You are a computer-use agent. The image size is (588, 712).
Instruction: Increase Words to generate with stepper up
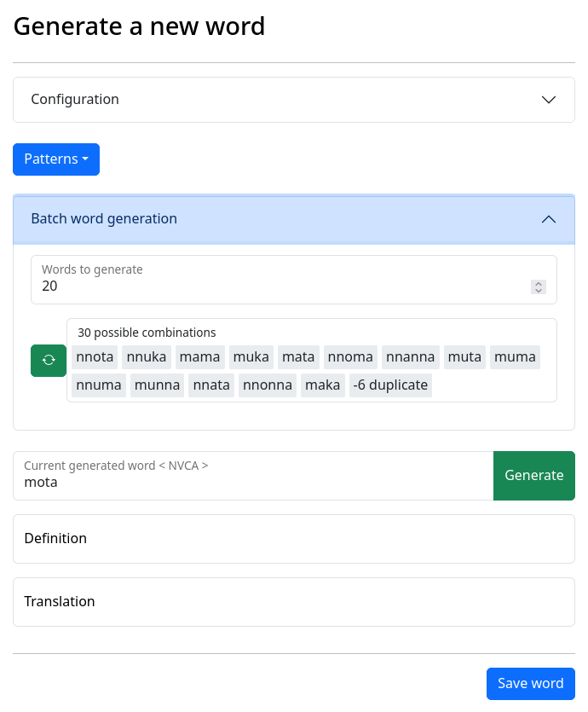(539, 284)
